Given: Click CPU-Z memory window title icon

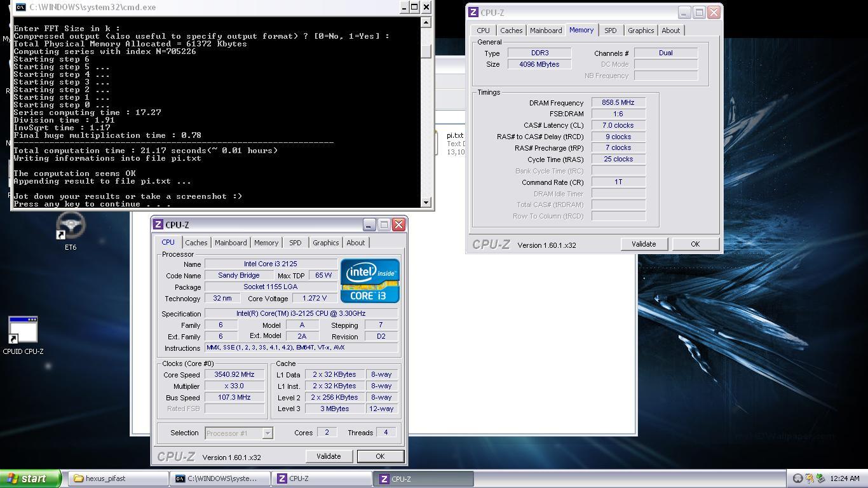Looking at the screenshot, I should tap(473, 12).
